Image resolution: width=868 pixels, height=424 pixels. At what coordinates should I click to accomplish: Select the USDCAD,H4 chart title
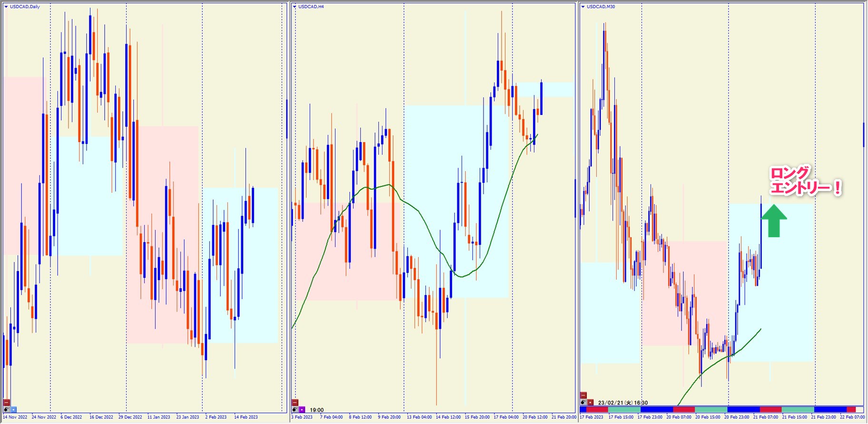click(x=311, y=7)
